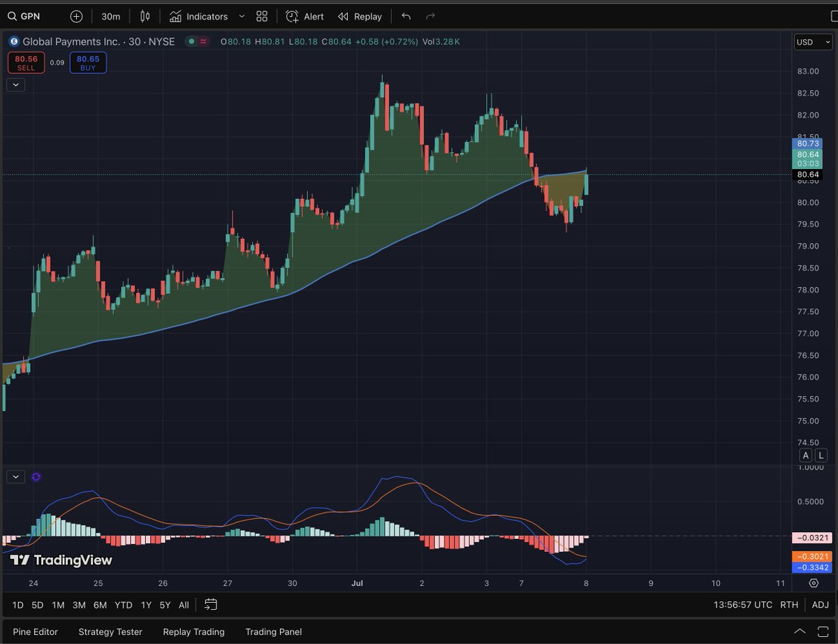Select the 5Y time range
The width and height of the screenshot is (838, 644).
point(165,605)
